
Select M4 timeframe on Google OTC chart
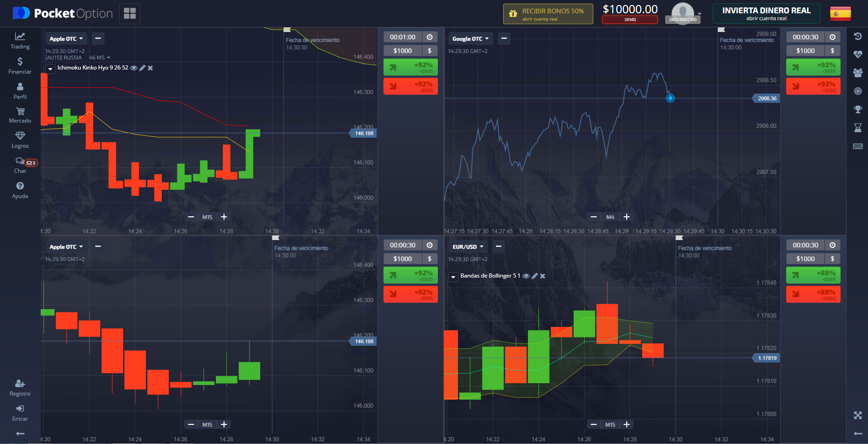point(610,217)
